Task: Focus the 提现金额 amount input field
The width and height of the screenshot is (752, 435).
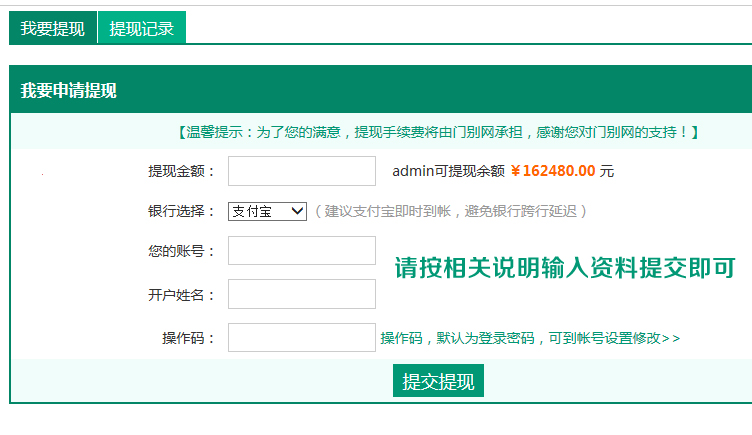Action: click(x=301, y=171)
